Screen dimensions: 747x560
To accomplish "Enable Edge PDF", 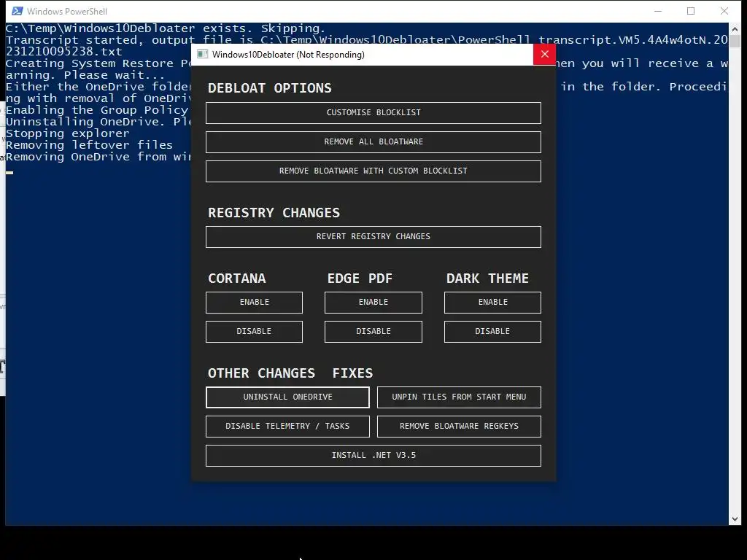I will (x=373, y=303).
